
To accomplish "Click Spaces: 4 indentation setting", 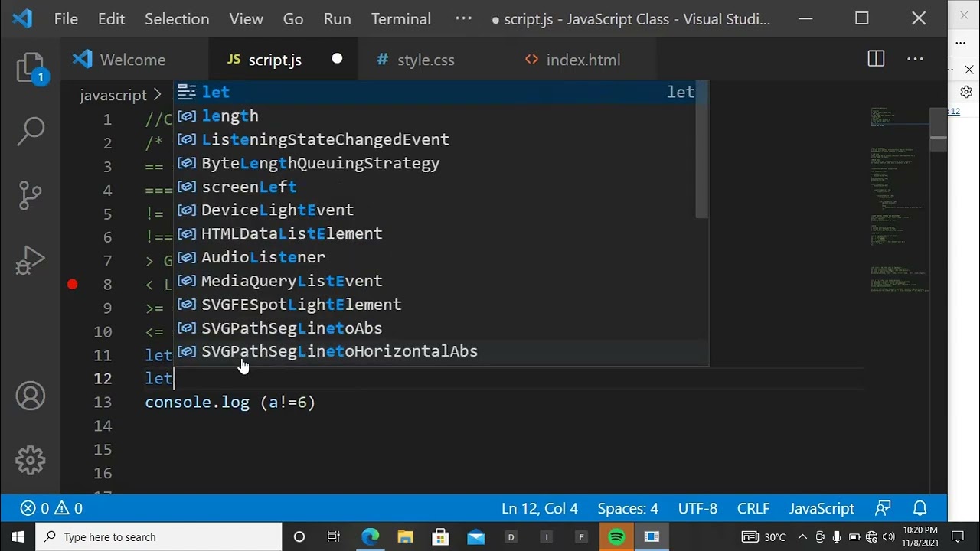I will [628, 508].
